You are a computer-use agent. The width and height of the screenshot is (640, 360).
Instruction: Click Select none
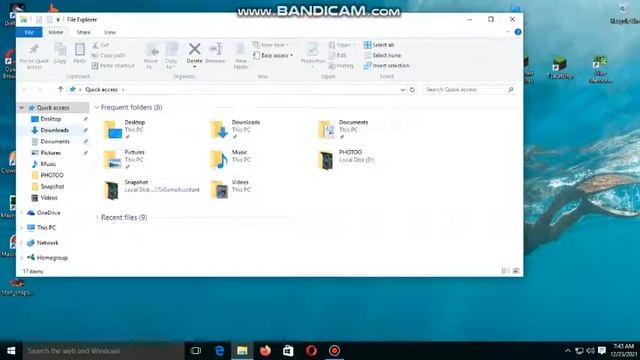(x=382, y=55)
